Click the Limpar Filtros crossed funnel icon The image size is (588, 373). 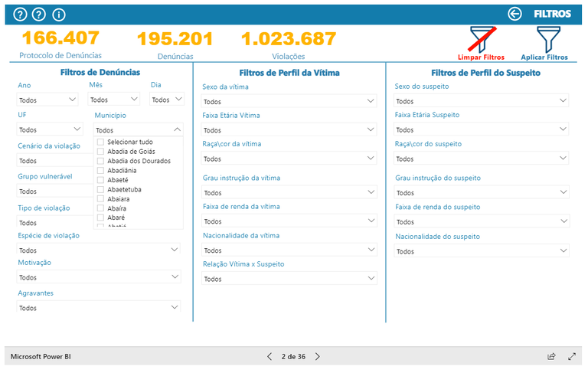482,40
